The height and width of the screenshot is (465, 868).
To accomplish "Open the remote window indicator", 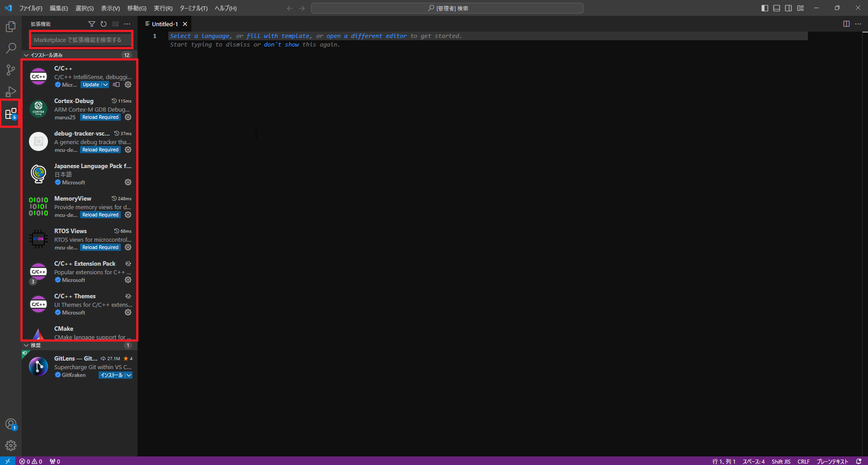I will (x=8, y=461).
